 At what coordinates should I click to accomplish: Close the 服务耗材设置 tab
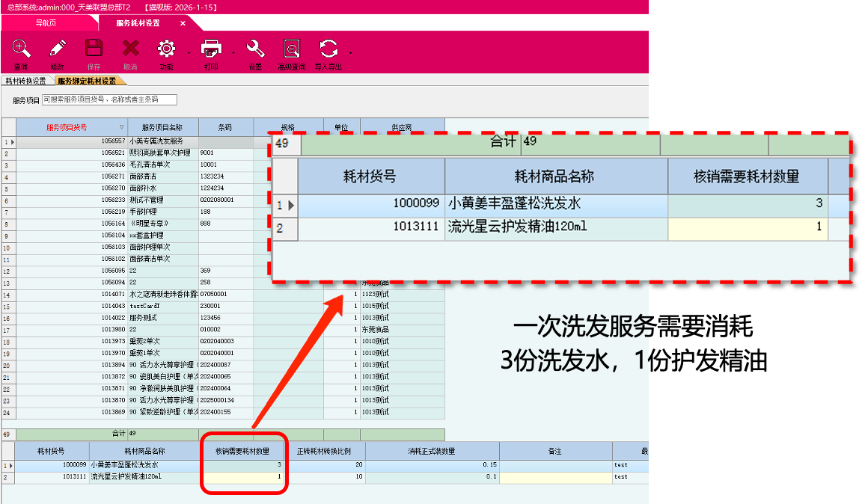coord(183,23)
